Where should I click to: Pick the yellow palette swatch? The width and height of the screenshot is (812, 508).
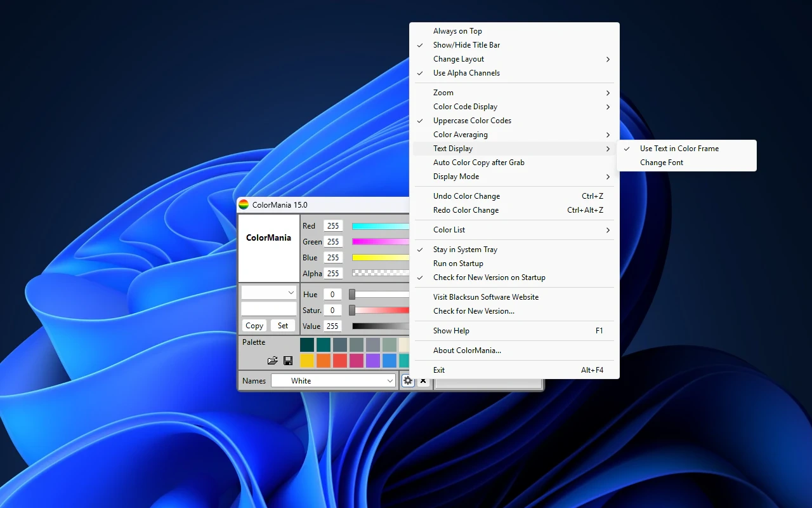tap(307, 361)
